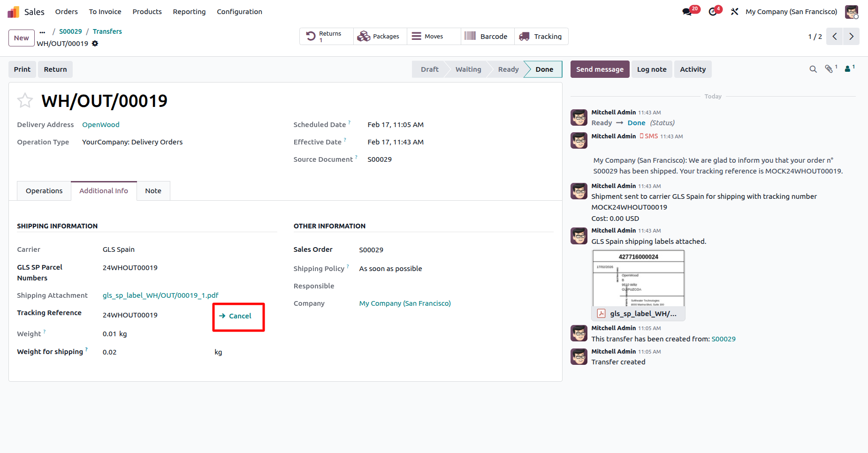The width and height of the screenshot is (868, 453).
Task: Show Scheduled Date help tooltip mark
Action: [350, 122]
